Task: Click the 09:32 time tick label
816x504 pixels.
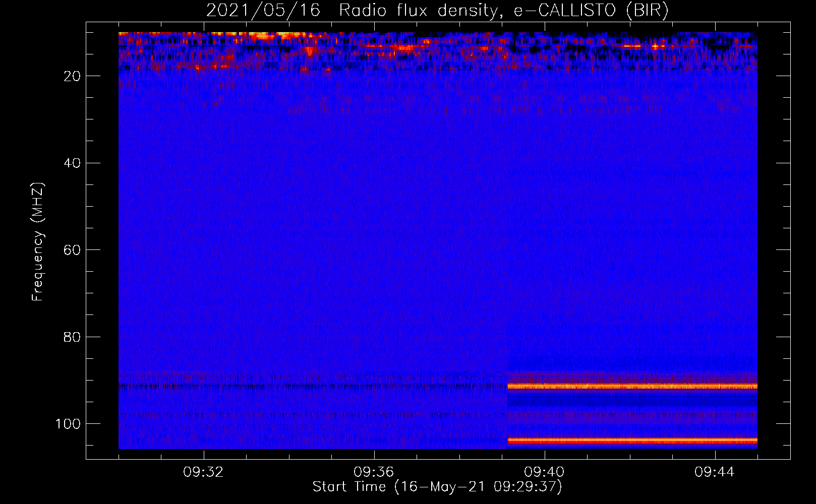Action: (x=204, y=472)
